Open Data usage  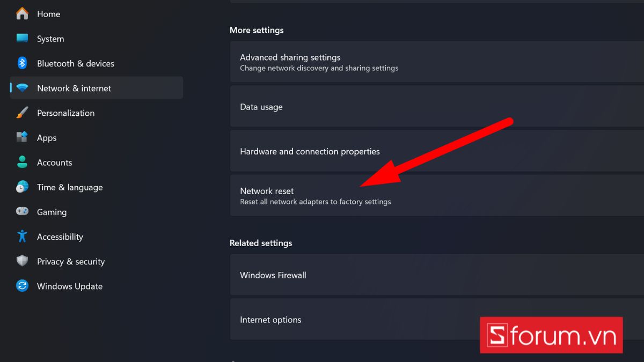437,107
